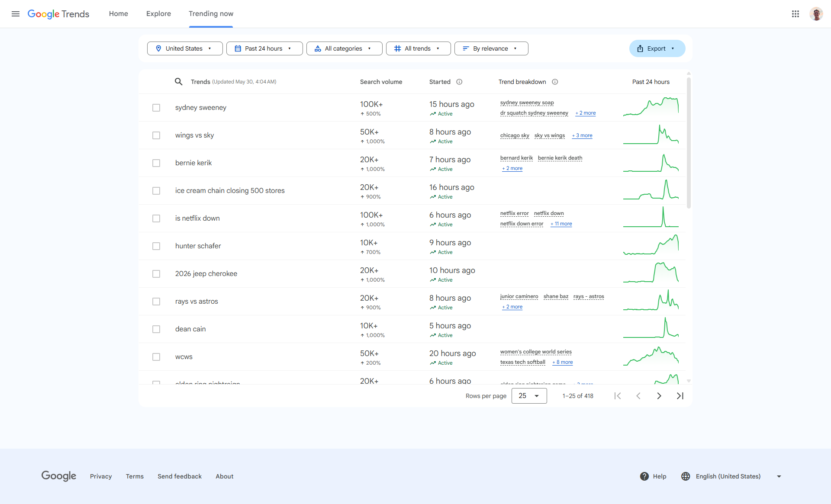The image size is (831, 504).
Task: Open '+ 11 more' netflix breakdown link
Action: (561, 224)
